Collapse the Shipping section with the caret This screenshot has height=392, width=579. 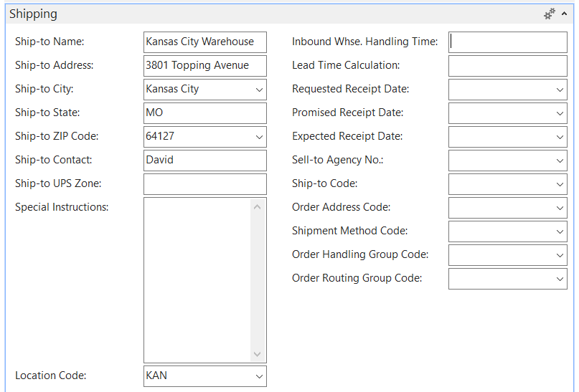(564, 14)
